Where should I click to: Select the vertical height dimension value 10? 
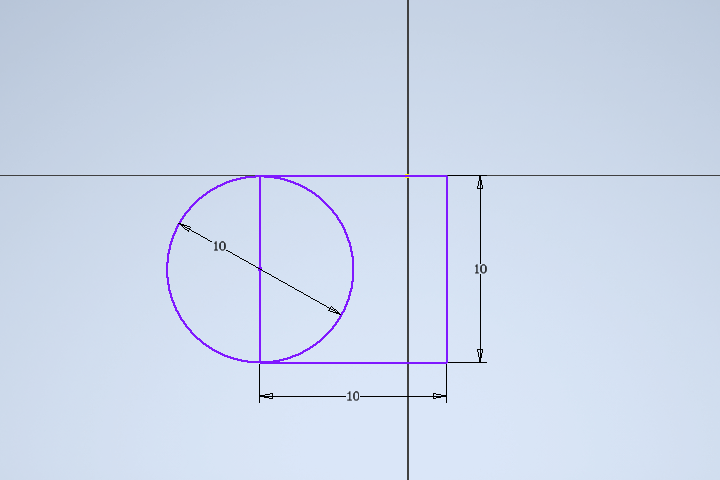point(480,269)
